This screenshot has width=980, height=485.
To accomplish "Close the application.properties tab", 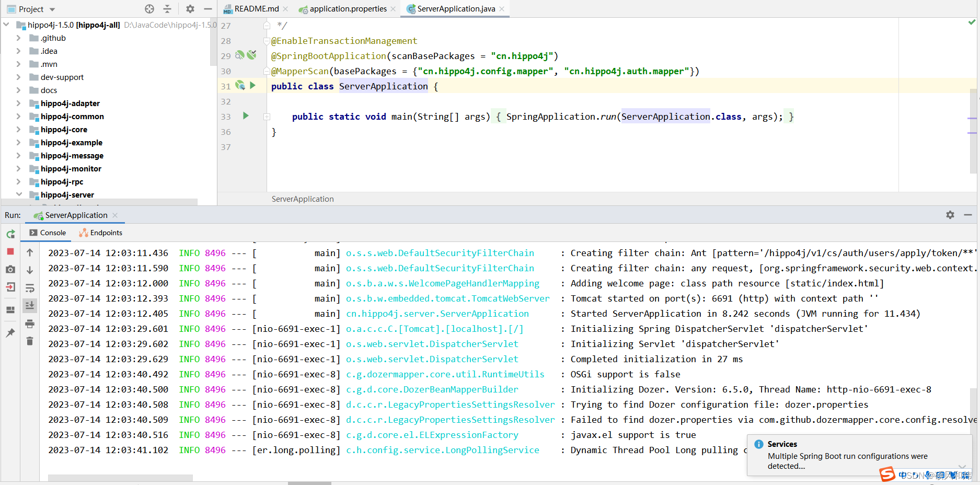I will tap(393, 9).
